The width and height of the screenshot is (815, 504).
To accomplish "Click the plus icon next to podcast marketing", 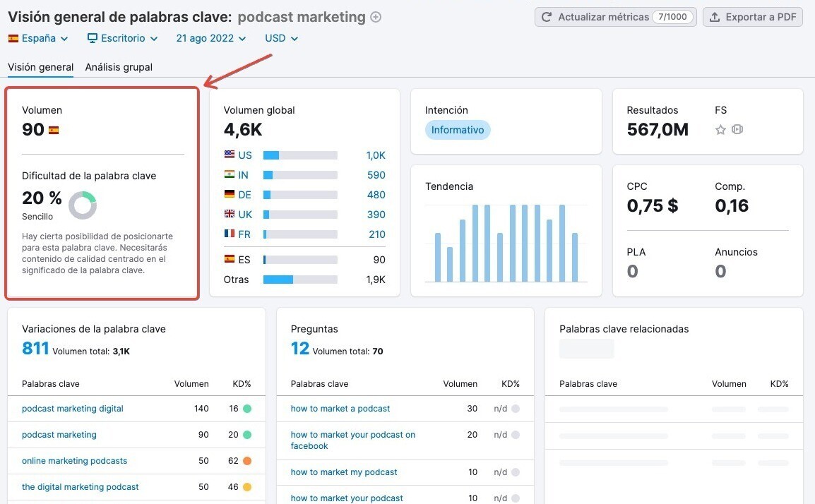I will point(376,17).
